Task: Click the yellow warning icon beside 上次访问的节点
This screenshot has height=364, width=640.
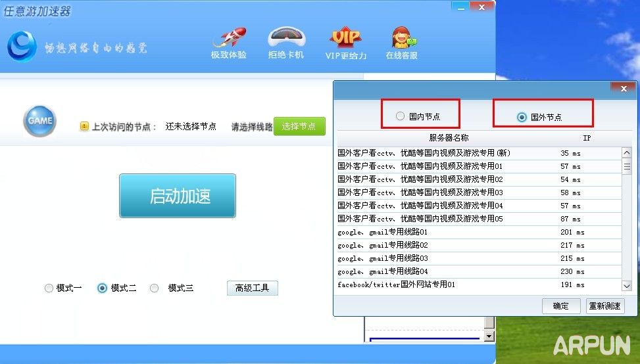Action: tap(84, 126)
